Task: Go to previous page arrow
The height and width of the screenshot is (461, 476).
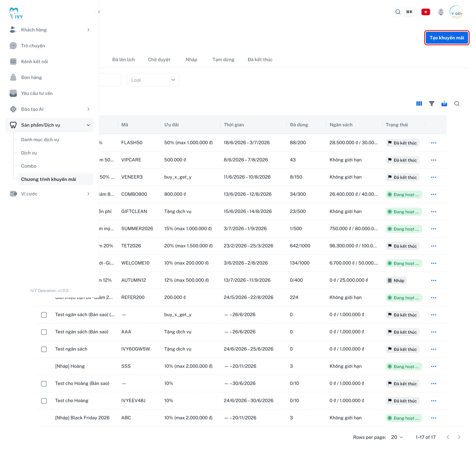Action: coord(448,437)
